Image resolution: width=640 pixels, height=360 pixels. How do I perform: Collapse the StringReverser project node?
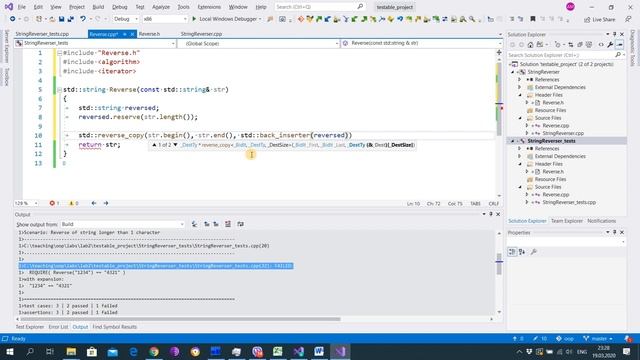tap(513, 72)
